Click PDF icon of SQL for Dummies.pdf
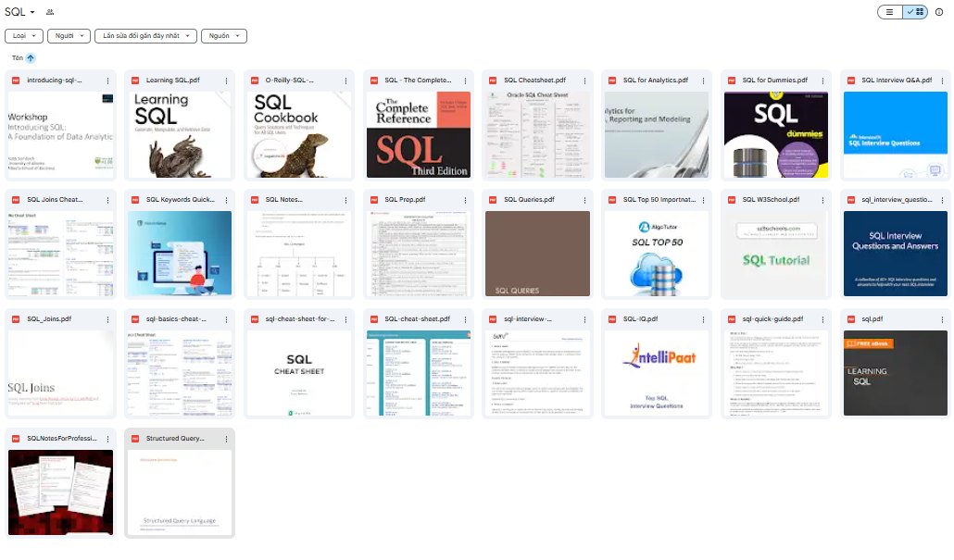 point(732,81)
